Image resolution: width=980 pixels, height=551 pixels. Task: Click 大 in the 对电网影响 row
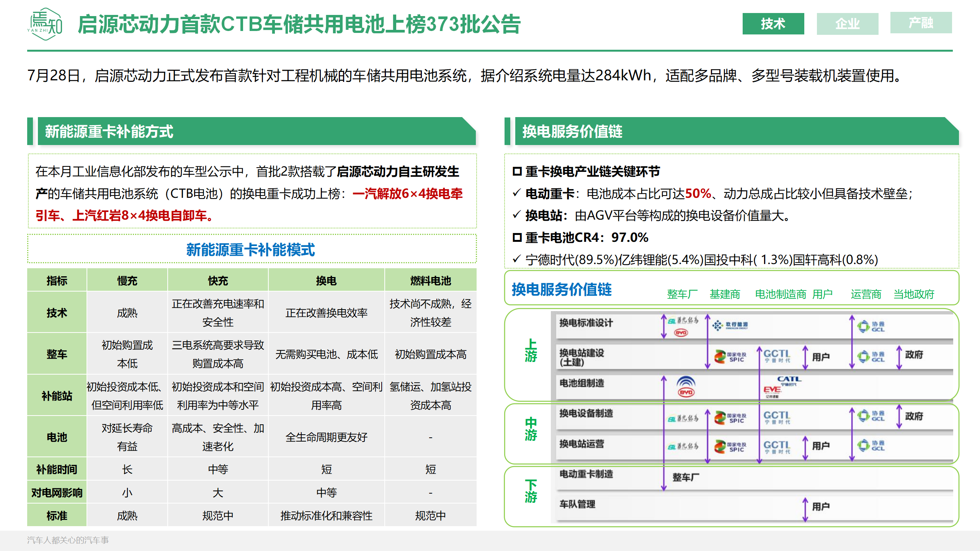[x=218, y=492]
